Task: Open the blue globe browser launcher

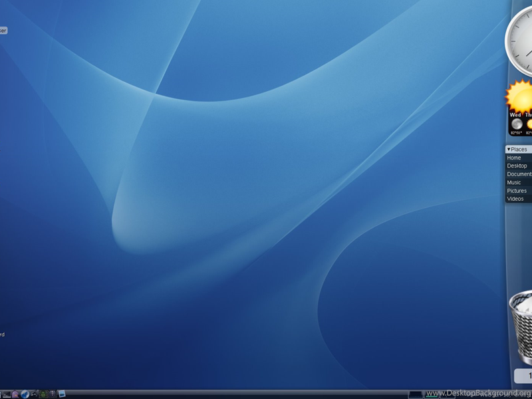Action: 25,394
